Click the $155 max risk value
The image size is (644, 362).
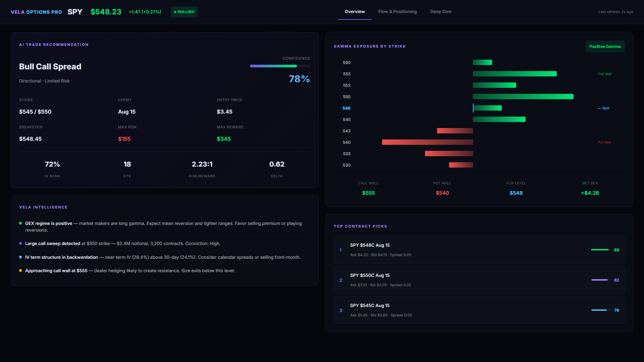[x=124, y=139]
